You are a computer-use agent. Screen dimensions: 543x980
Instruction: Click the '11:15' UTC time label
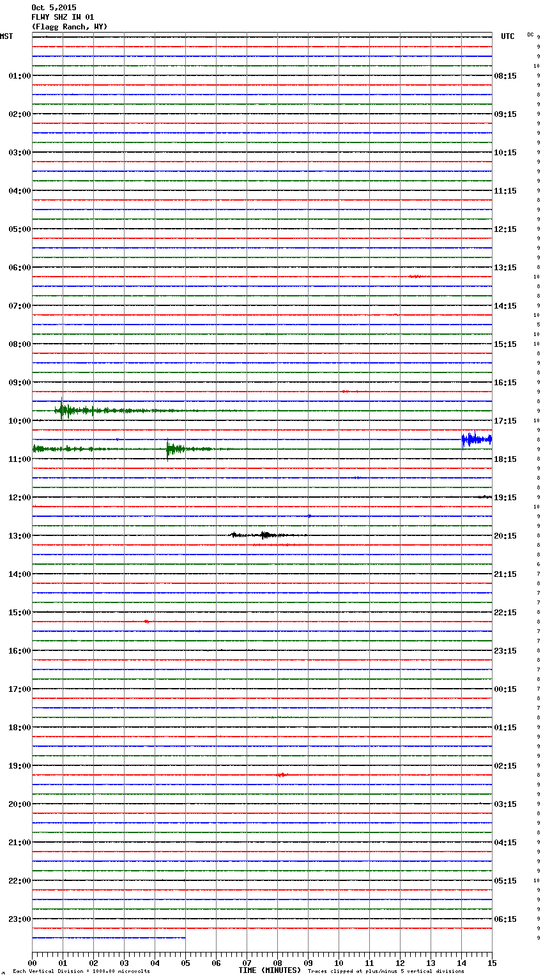pos(505,191)
